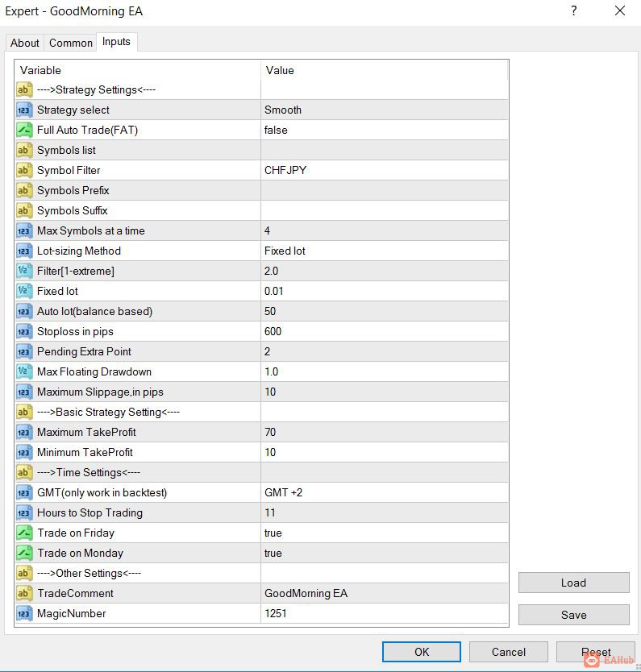
Task: Switch to the About tab
Action: click(25, 43)
